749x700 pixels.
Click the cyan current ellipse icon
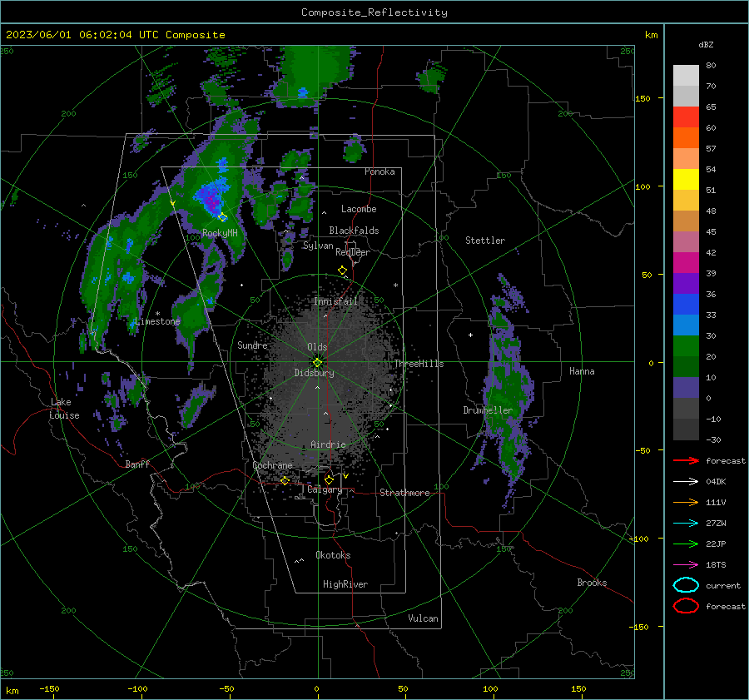click(x=686, y=585)
